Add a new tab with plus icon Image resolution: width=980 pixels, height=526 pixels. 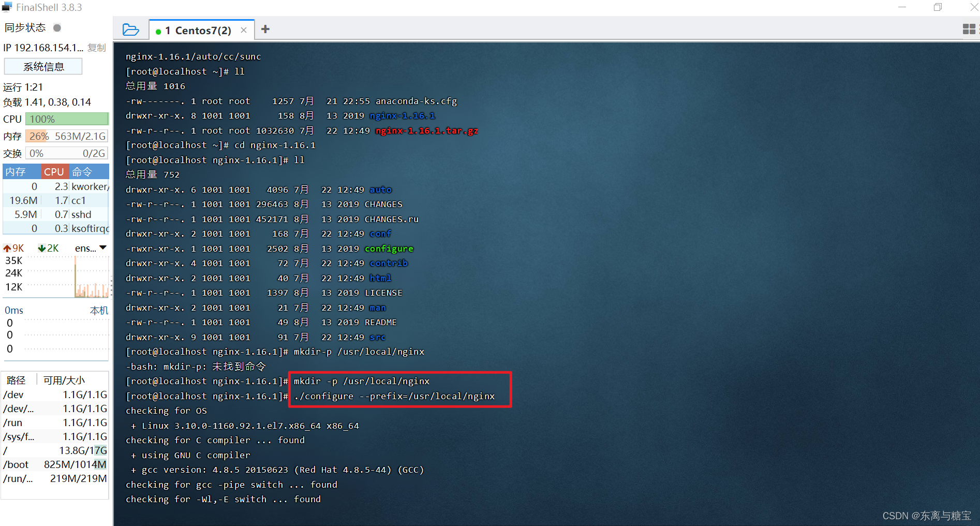pyautogui.click(x=265, y=30)
